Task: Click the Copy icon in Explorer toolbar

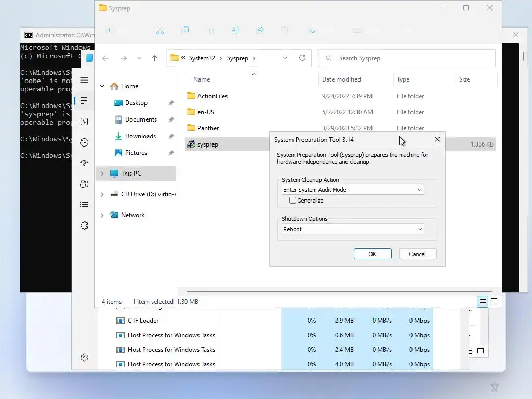Action: (186, 30)
